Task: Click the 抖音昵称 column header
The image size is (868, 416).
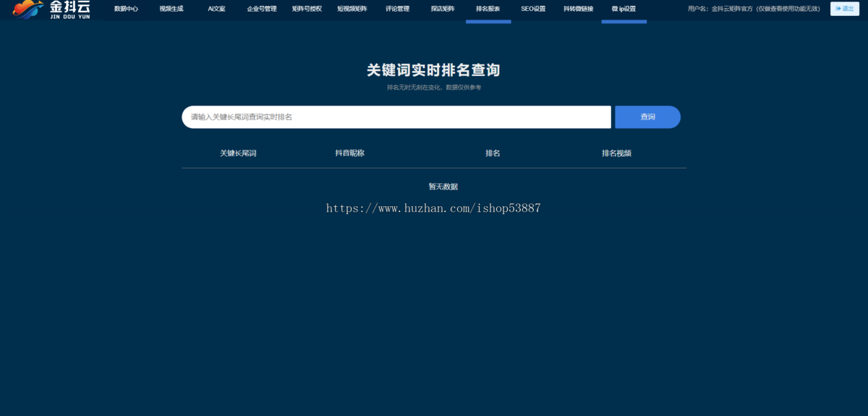Action: (349, 153)
